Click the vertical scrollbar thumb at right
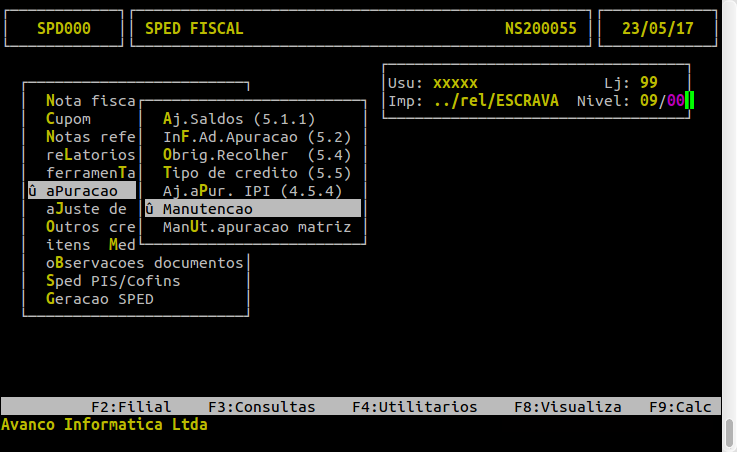 tap(728, 433)
